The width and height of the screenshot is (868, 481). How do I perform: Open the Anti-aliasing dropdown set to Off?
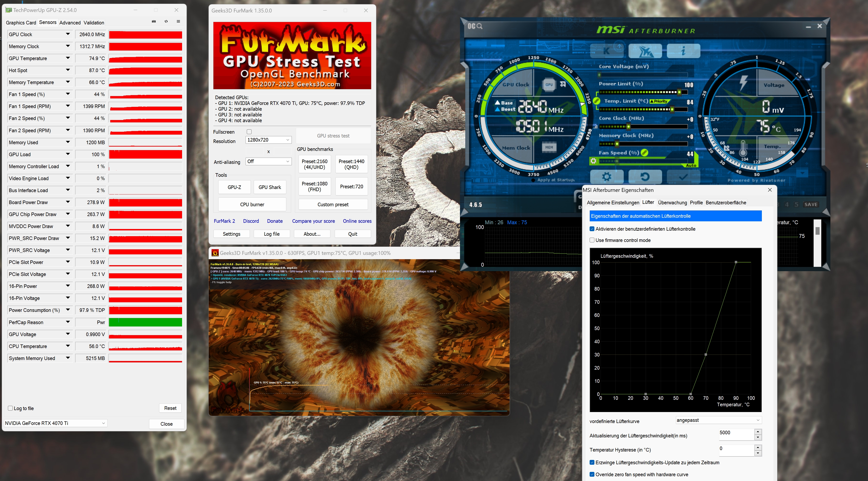[x=268, y=161]
